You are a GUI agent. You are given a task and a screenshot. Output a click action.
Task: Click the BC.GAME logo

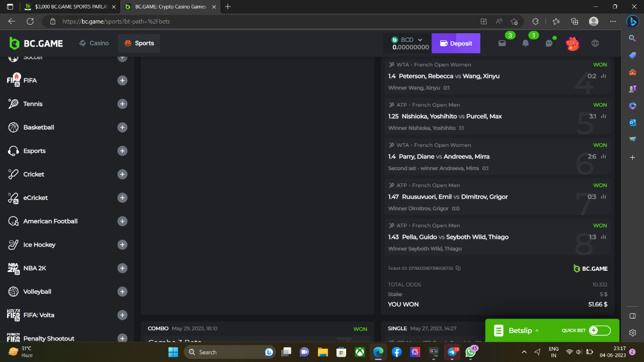[x=36, y=43]
